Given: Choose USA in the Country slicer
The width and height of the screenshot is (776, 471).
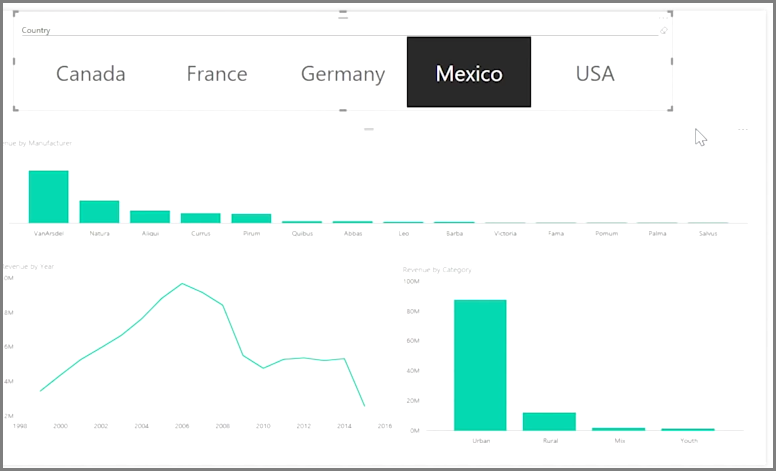Looking at the screenshot, I should (x=595, y=73).
